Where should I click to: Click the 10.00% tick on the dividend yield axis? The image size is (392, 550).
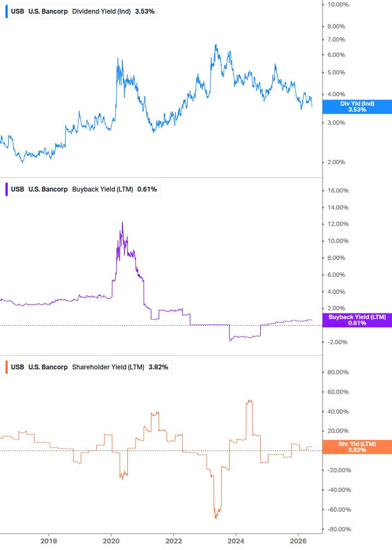tap(338, 4)
